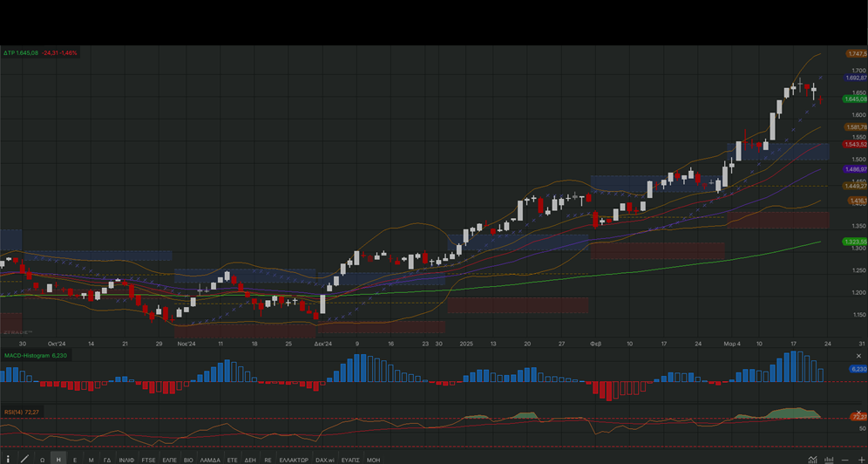Click the orange 72,27 RSI value tag

(x=859, y=417)
